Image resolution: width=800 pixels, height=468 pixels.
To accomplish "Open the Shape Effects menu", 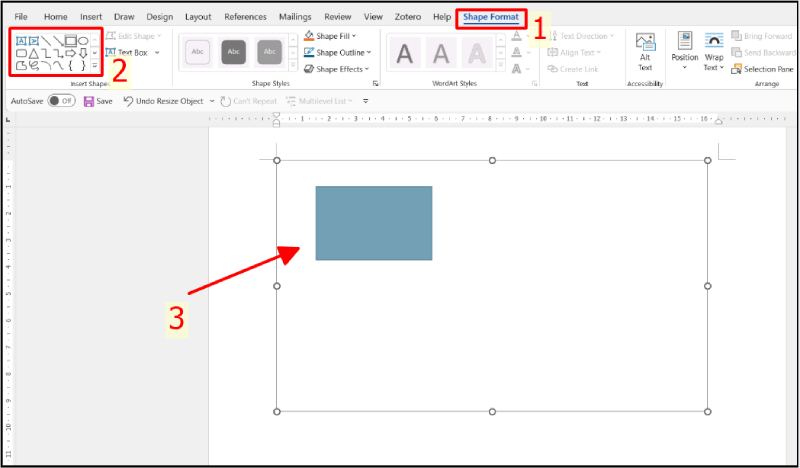I will coord(338,69).
